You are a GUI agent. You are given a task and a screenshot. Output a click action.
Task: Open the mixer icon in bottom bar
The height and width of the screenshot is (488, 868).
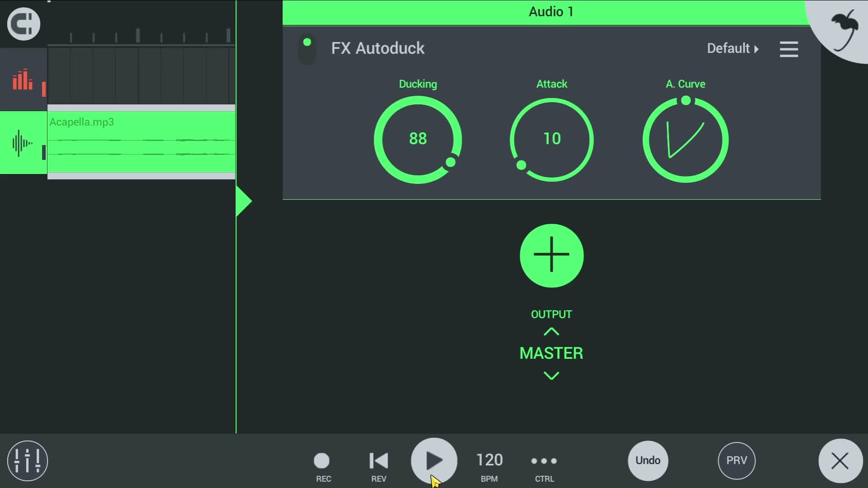click(27, 460)
